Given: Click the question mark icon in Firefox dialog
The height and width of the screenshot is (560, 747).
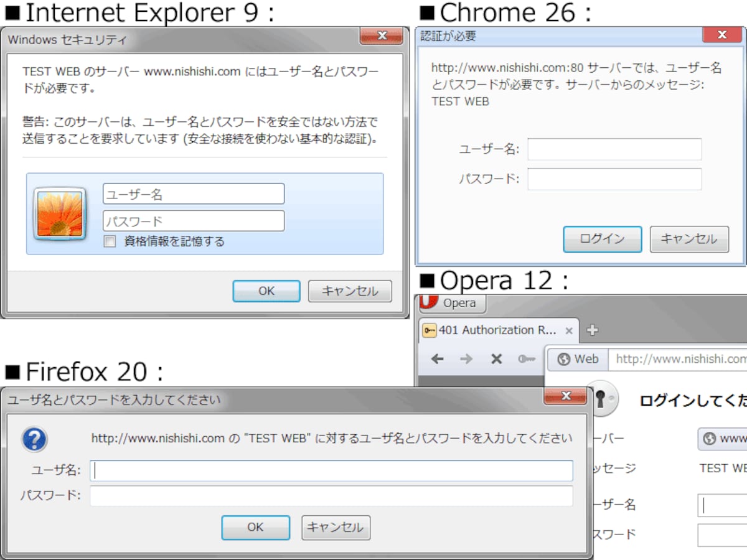Looking at the screenshot, I should click(34, 439).
